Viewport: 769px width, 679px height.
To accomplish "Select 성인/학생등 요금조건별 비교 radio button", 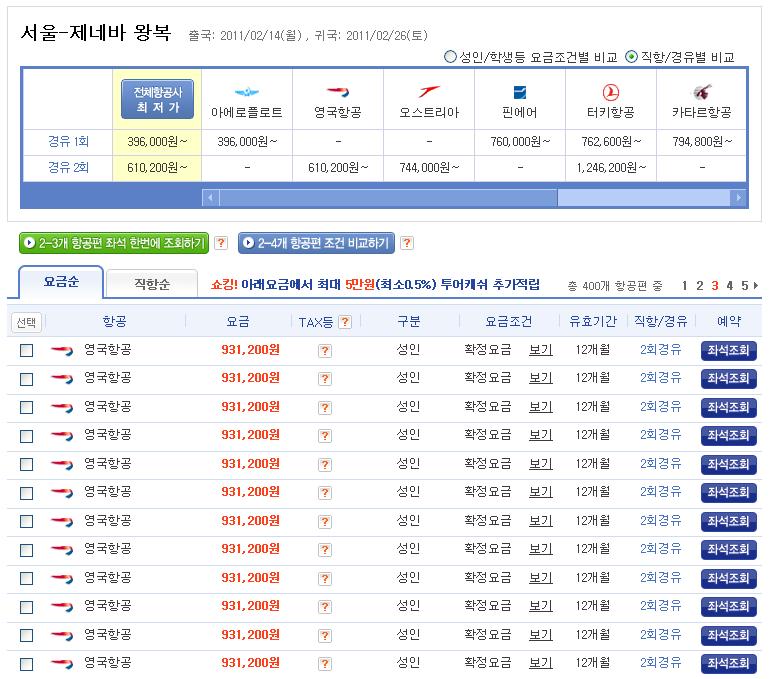I will point(450,57).
